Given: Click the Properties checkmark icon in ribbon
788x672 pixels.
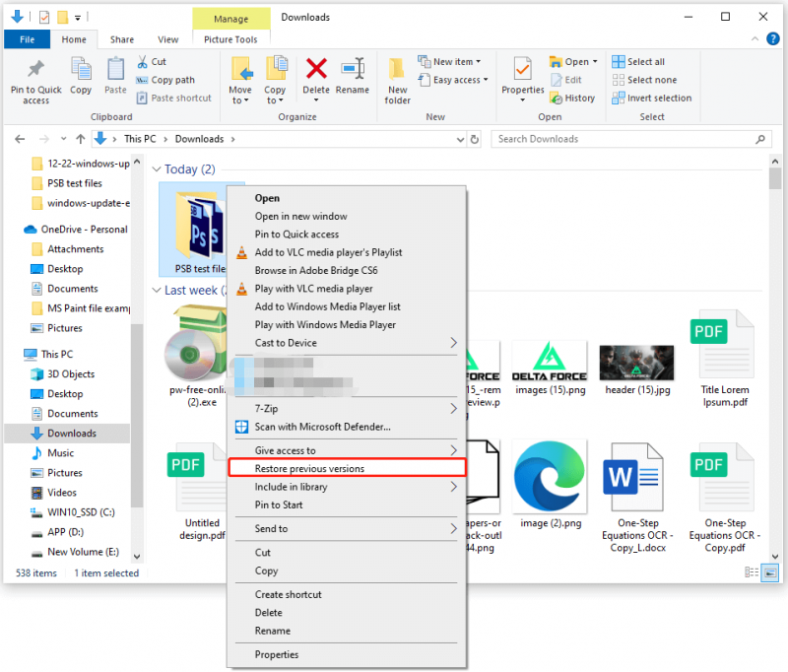Looking at the screenshot, I should [x=523, y=69].
